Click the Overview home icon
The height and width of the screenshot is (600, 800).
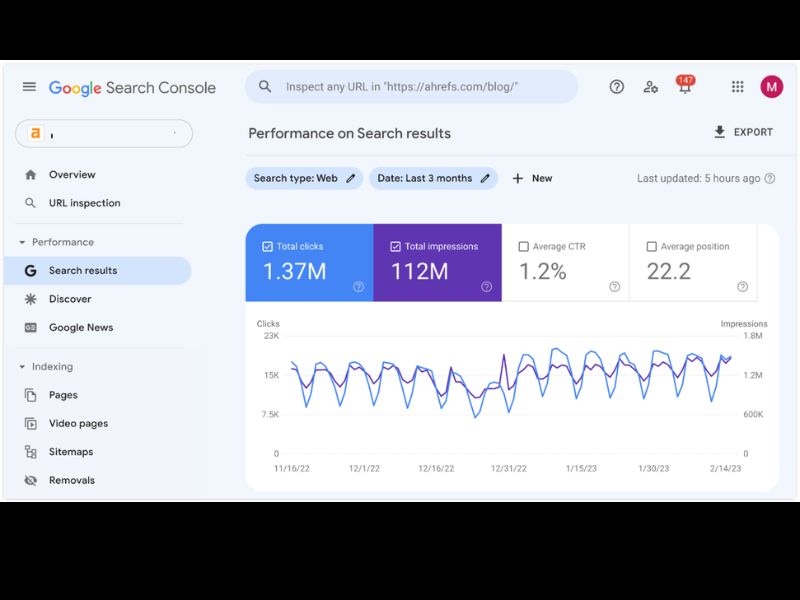[31, 174]
